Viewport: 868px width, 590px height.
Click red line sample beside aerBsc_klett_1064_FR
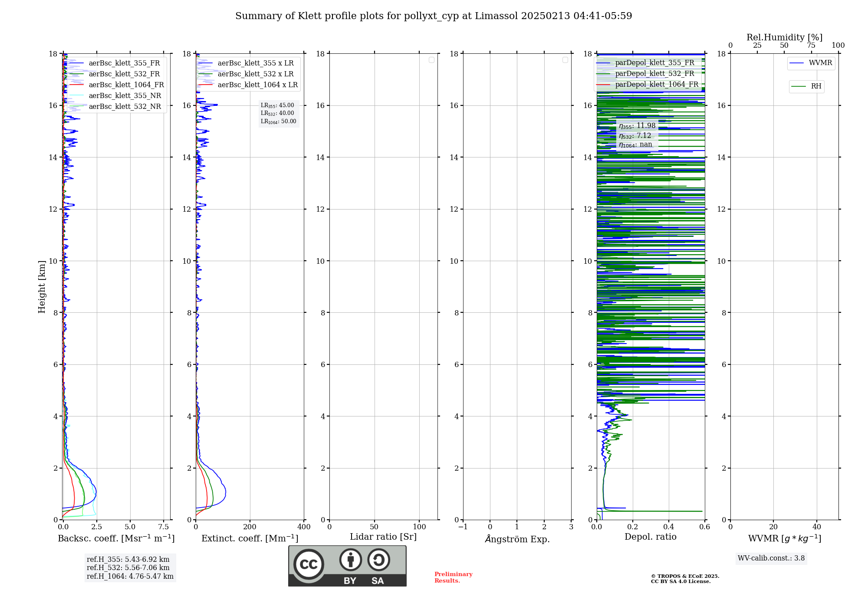click(76, 85)
